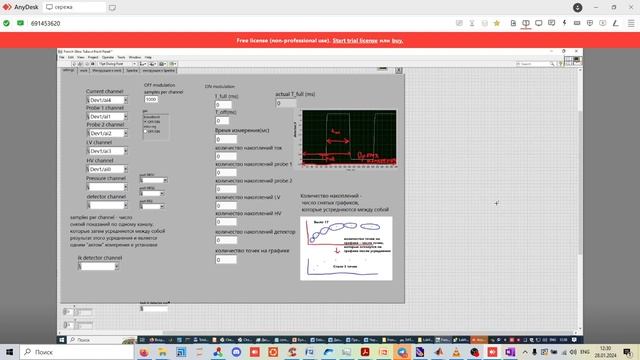Image resolution: width=640 pixels, height=360 pixels.
Task: Expand the ik detector channel dropdown
Action: (117, 267)
